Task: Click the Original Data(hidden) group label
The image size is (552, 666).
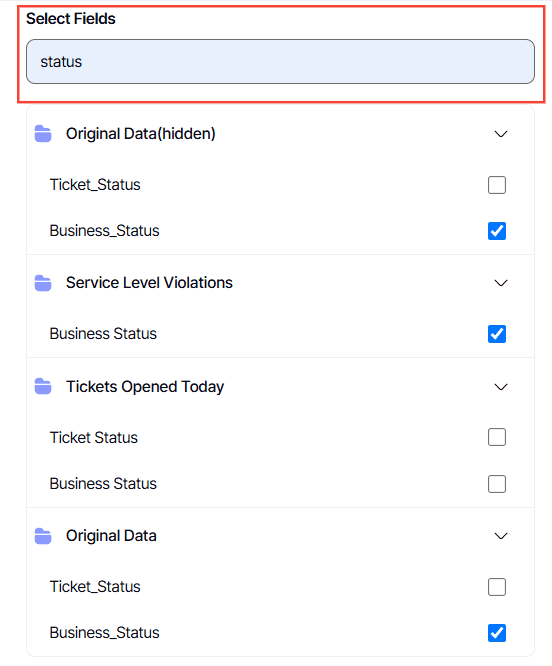Action: tap(141, 134)
